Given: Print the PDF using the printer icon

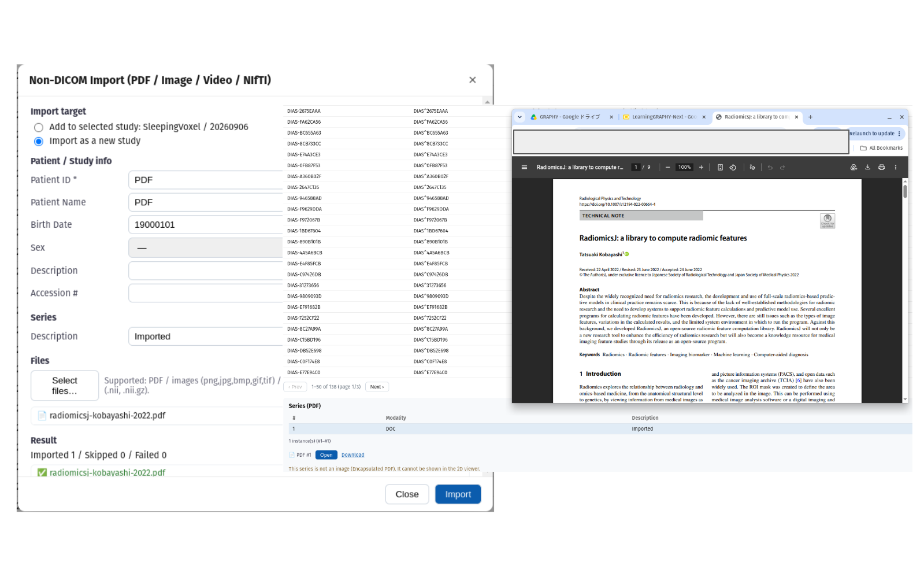Looking at the screenshot, I should [881, 168].
